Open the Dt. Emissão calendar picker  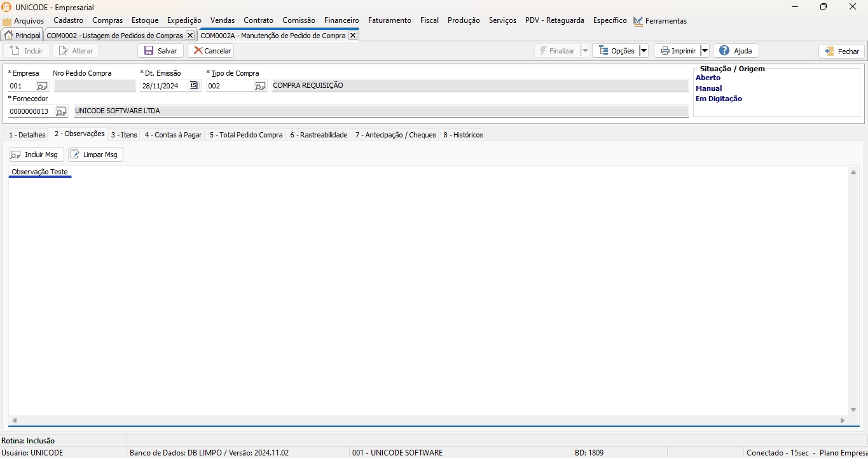click(194, 86)
